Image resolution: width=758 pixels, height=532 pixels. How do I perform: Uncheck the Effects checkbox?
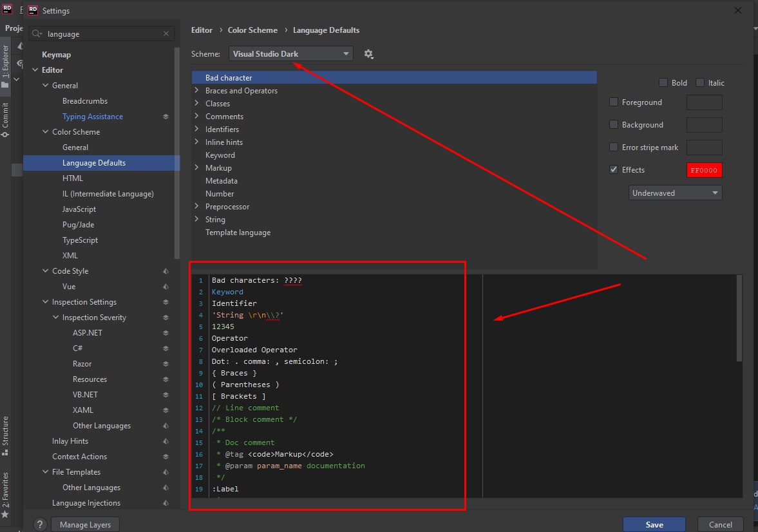point(614,170)
